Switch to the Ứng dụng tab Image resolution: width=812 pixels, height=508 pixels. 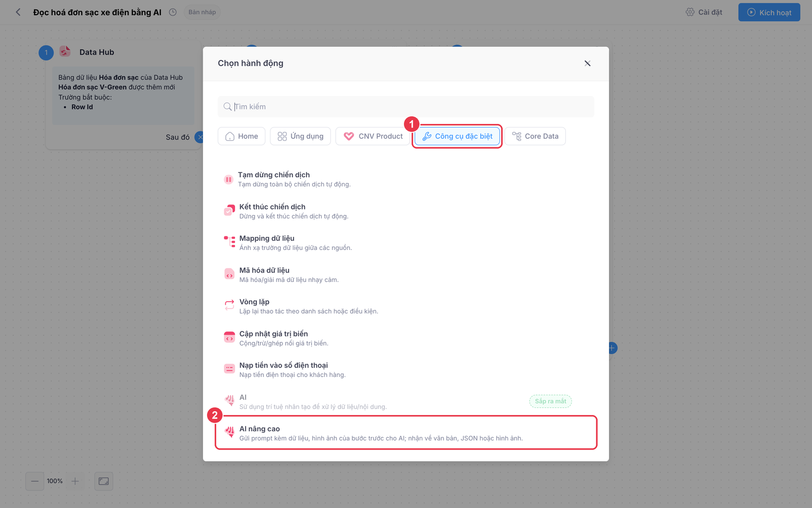coord(300,136)
